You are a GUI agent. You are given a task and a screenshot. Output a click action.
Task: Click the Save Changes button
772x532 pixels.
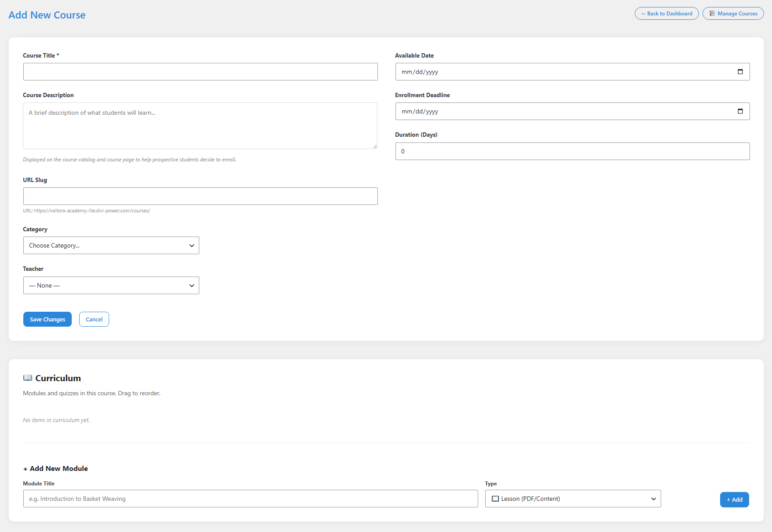(48, 319)
